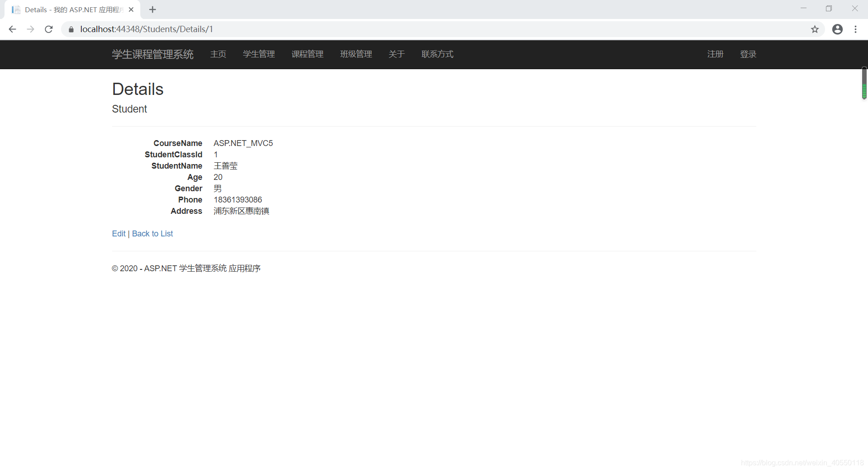868x471 pixels.
Task: Click the page scrollbar thumb
Action: [864, 83]
